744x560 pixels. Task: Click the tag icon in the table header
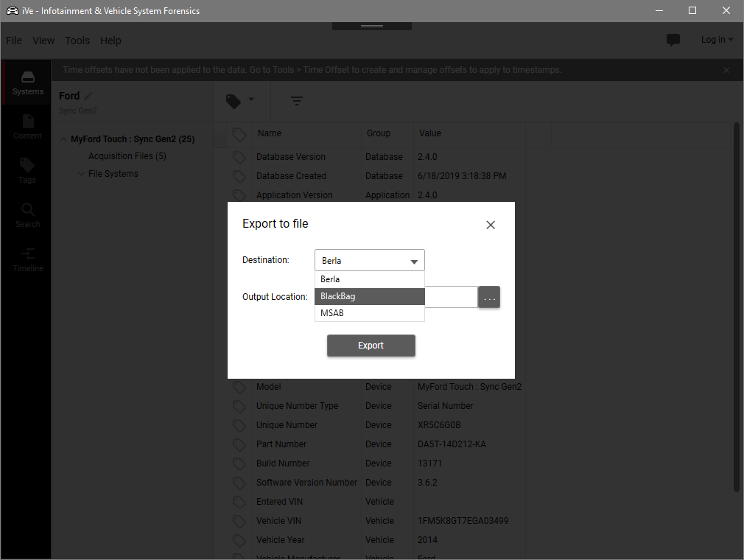pyautogui.click(x=239, y=134)
